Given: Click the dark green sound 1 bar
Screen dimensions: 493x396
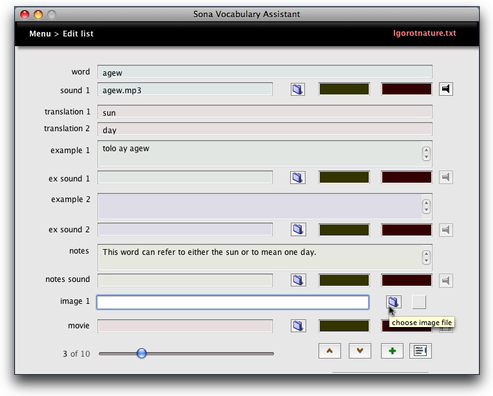Looking at the screenshot, I should (x=344, y=89).
